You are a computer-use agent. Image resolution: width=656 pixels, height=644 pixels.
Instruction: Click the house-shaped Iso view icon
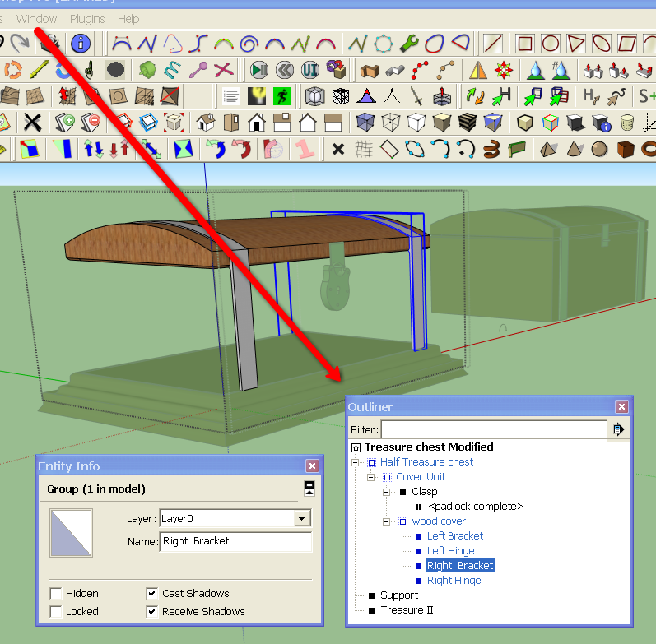(206, 123)
